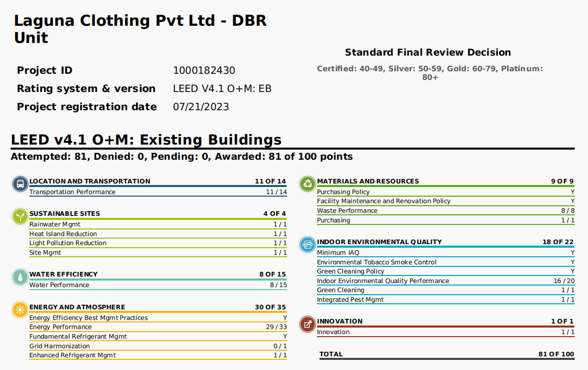
Task: Select 'Energy Efficiency Best Mgmt Practices'
Action: [x=88, y=318]
